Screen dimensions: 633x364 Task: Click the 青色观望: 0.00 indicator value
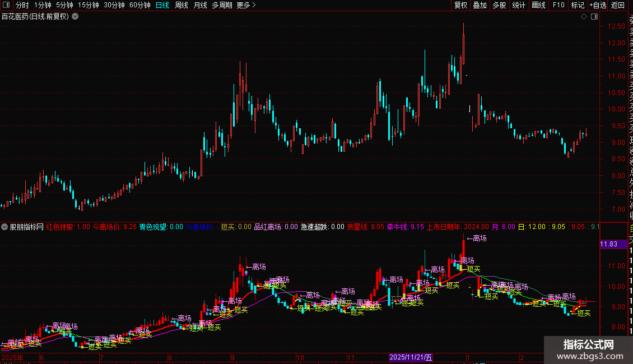coord(161,227)
